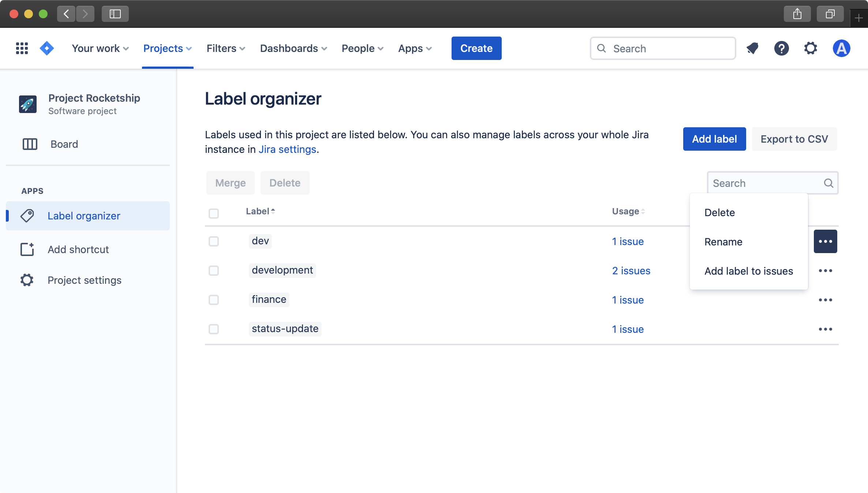
Task: Click the Export to CSV button
Action: 795,139
